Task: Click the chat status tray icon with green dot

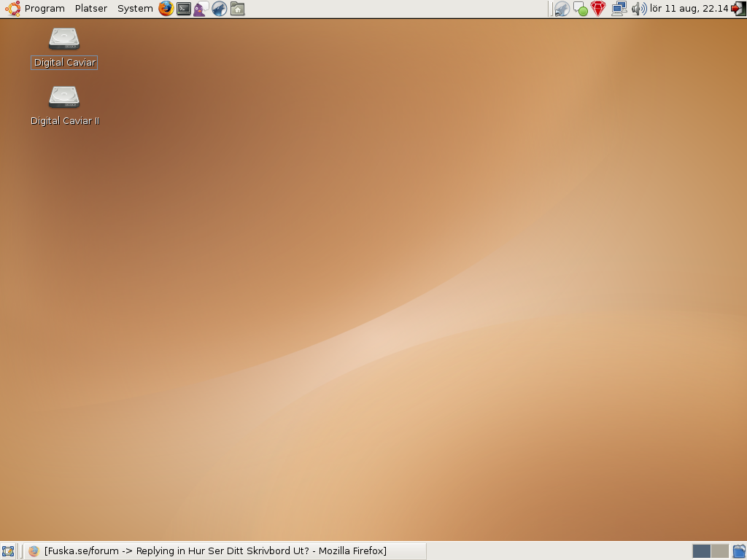Action: pos(580,9)
